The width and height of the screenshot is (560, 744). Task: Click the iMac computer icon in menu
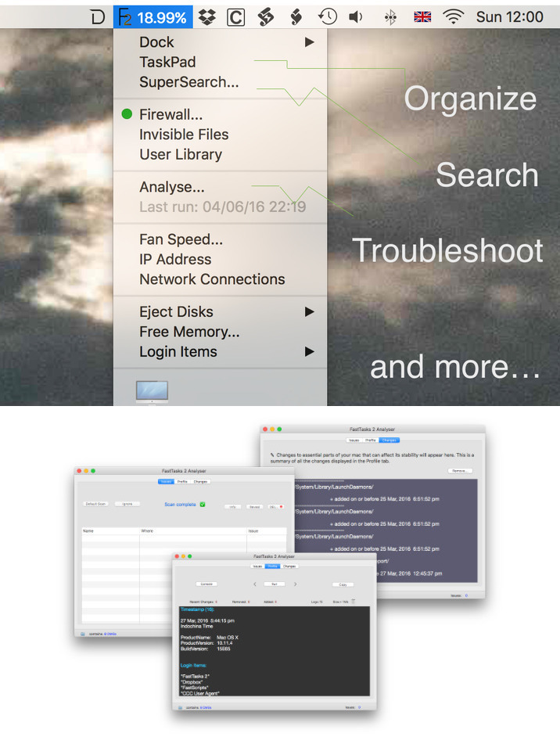coord(153,392)
